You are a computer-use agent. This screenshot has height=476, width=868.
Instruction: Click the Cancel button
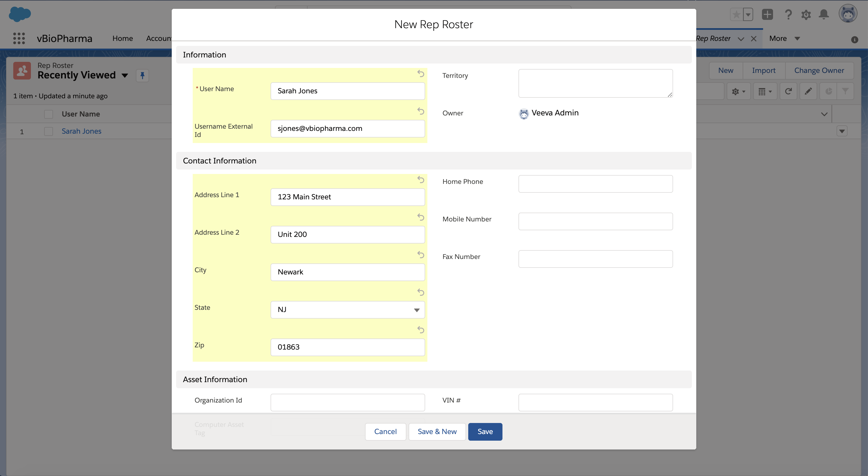pyautogui.click(x=385, y=432)
